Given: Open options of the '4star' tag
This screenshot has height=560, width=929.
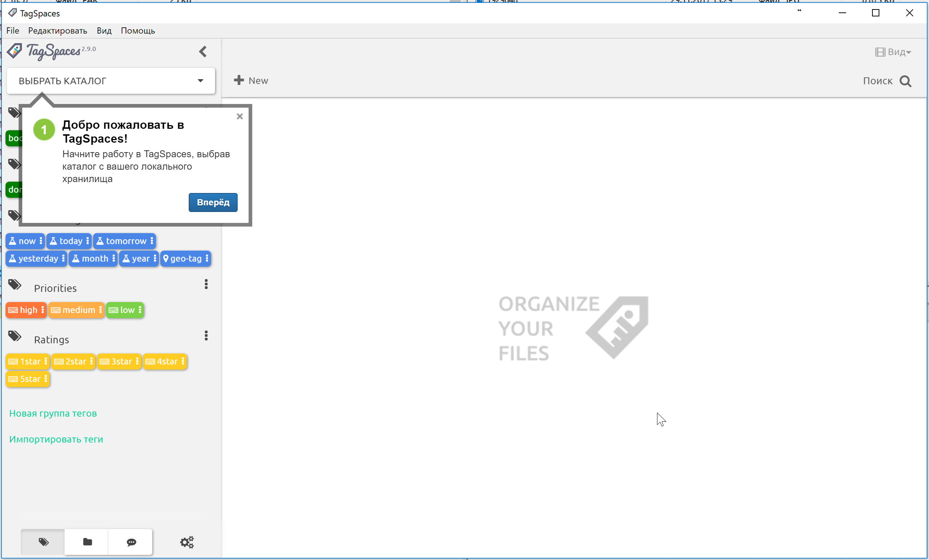Looking at the screenshot, I should pos(183,362).
